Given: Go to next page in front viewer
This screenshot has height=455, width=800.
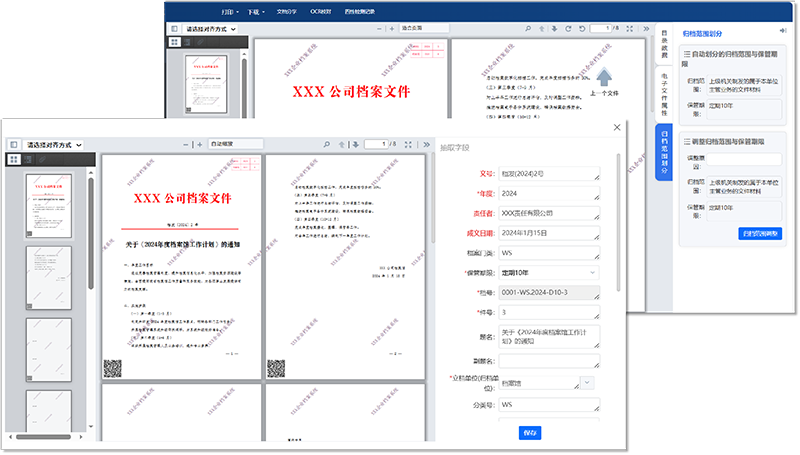Looking at the screenshot, I should 355,145.
